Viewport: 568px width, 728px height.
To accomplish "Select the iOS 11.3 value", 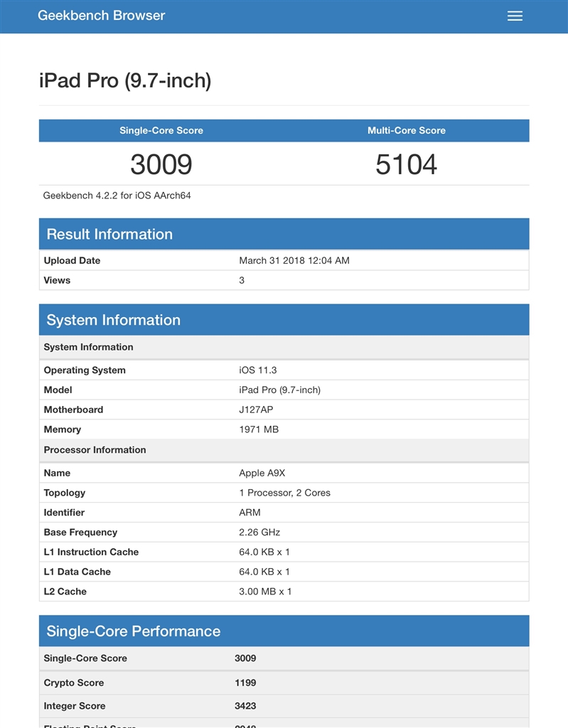I will 258,370.
